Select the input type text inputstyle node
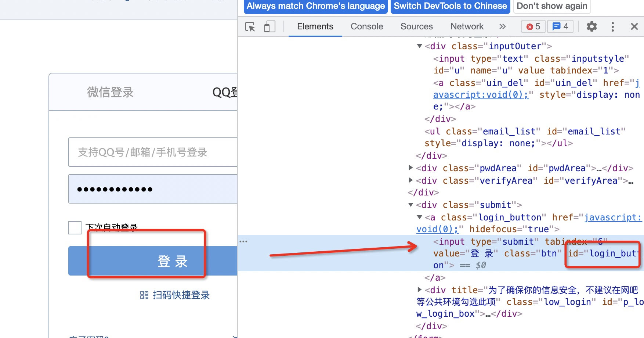Image resolution: width=644 pixels, height=338 pixels. [531, 65]
